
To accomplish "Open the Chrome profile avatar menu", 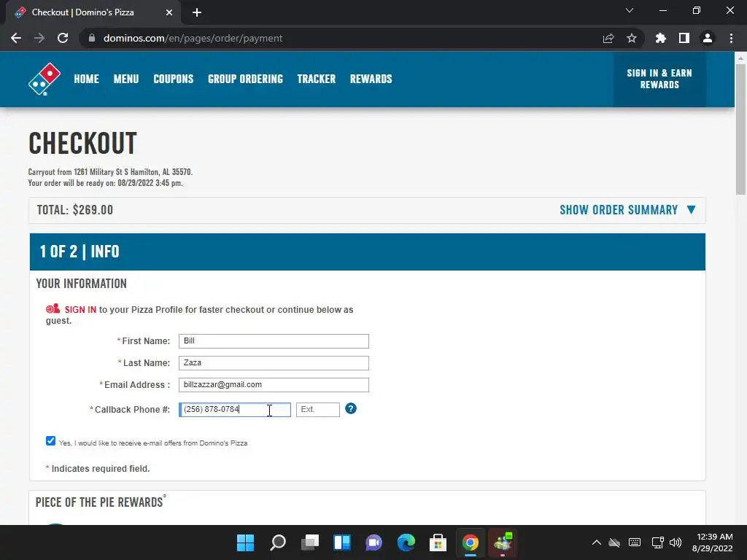I will (x=708, y=38).
